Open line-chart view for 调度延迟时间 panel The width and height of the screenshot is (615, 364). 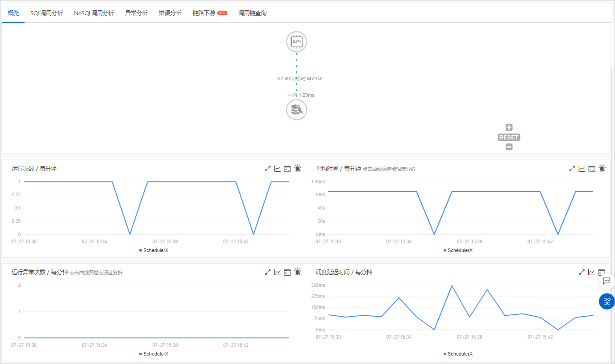592,272
